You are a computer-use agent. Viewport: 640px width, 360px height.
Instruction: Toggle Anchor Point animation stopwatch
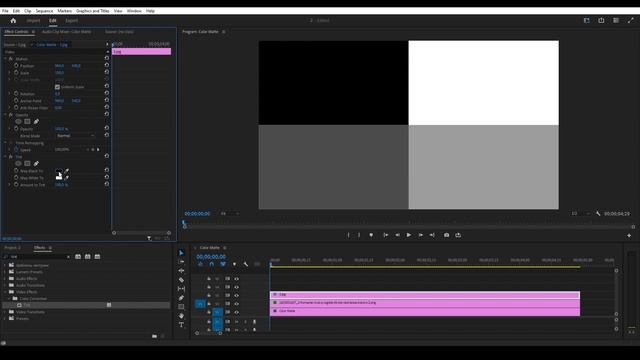(x=16, y=100)
